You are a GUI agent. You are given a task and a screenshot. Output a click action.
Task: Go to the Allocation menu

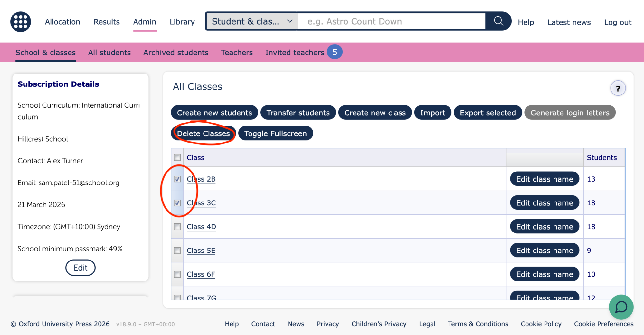pyautogui.click(x=62, y=22)
